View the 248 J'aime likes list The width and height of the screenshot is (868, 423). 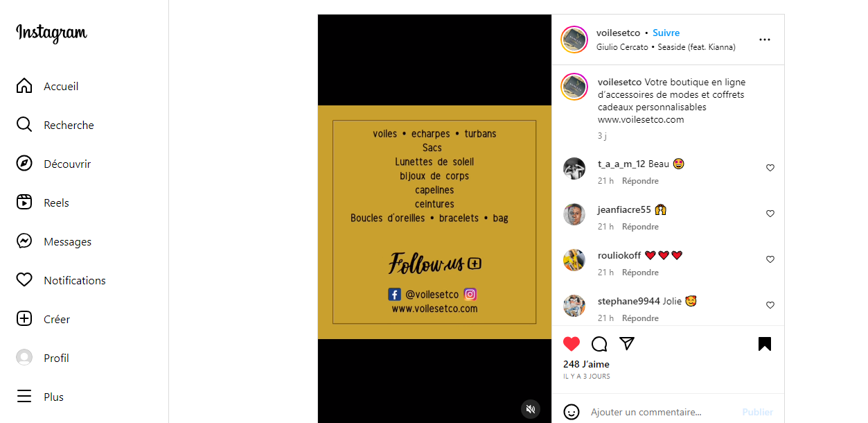(x=586, y=364)
